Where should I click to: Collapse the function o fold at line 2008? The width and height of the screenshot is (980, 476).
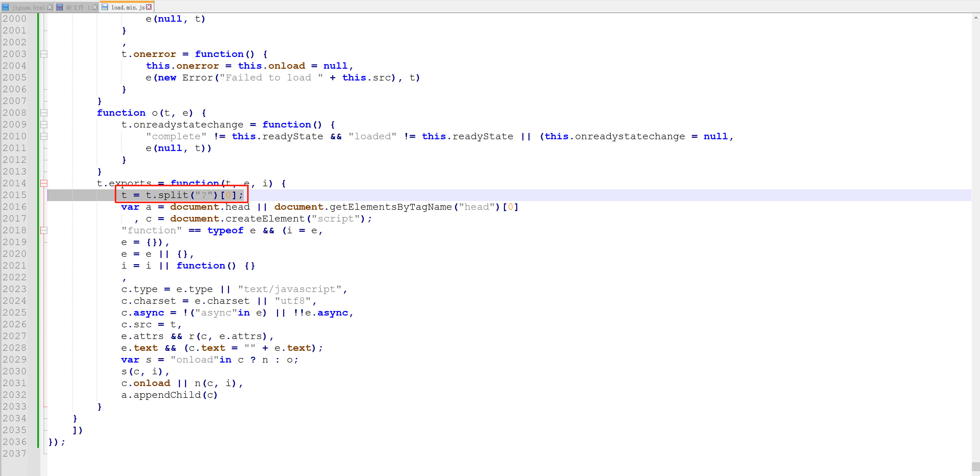(x=44, y=113)
